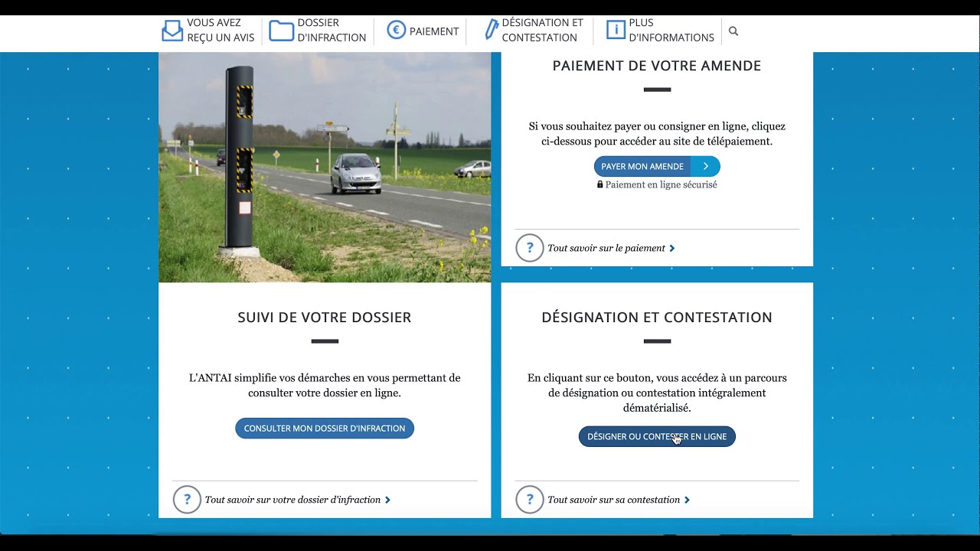This screenshot has width=980, height=551.
Task: Click 'Désigner ou contester en ligne' button
Action: point(657,436)
